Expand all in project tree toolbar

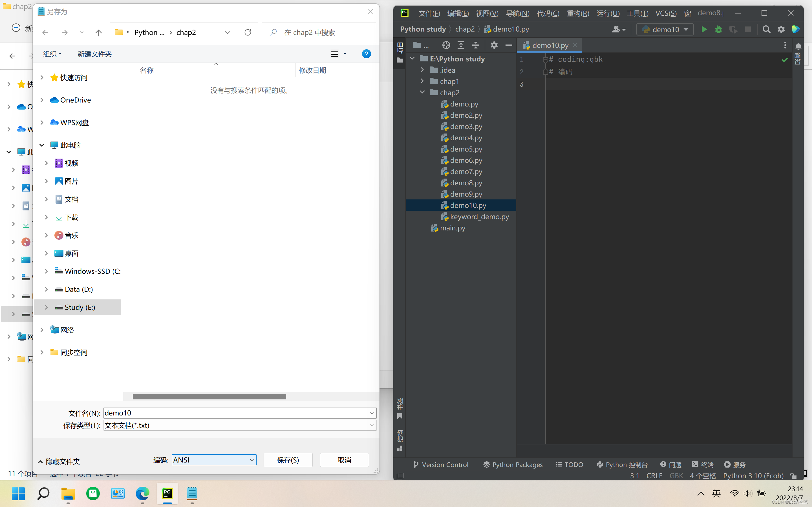pyautogui.click(x=461, y=45)
